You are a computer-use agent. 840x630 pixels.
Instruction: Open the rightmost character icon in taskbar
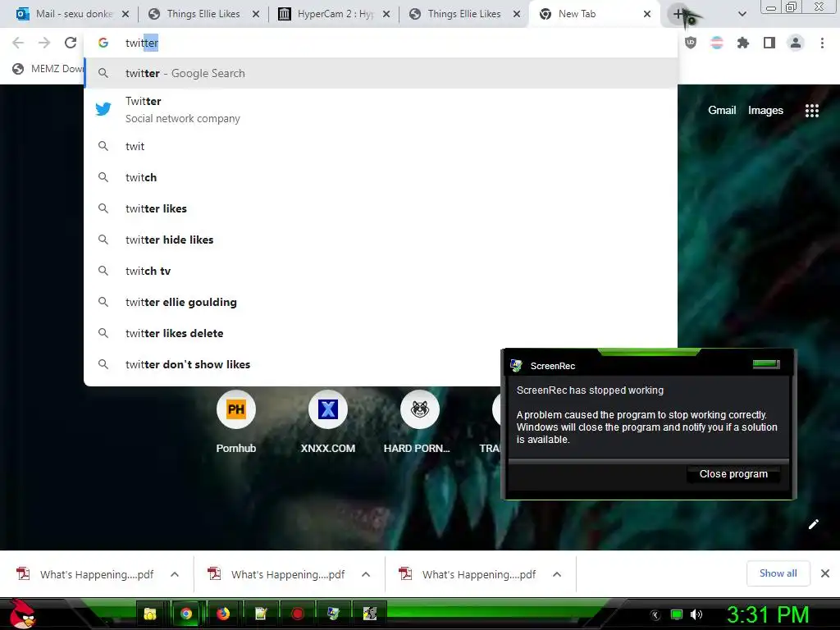click(x=370, y=614)
